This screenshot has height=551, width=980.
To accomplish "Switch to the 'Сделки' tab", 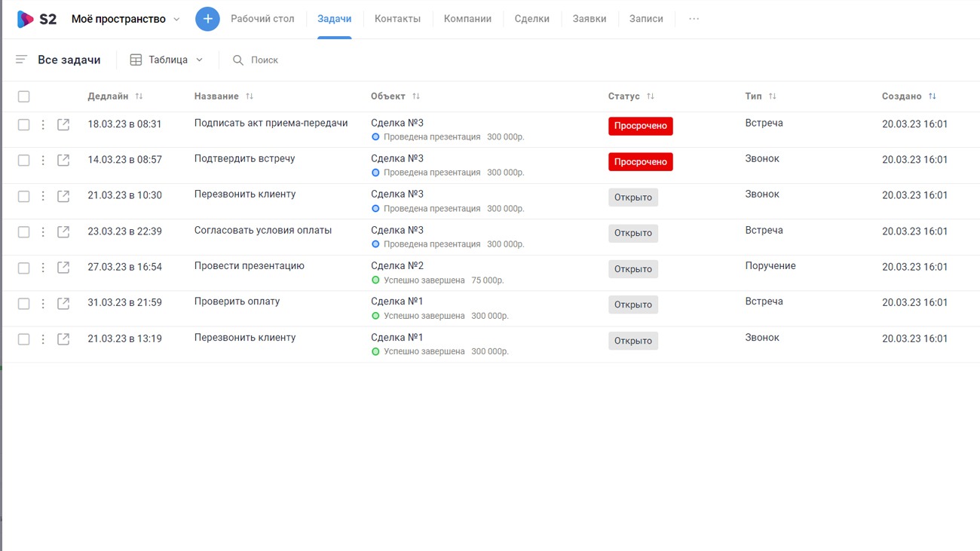I will coord(531,19).
